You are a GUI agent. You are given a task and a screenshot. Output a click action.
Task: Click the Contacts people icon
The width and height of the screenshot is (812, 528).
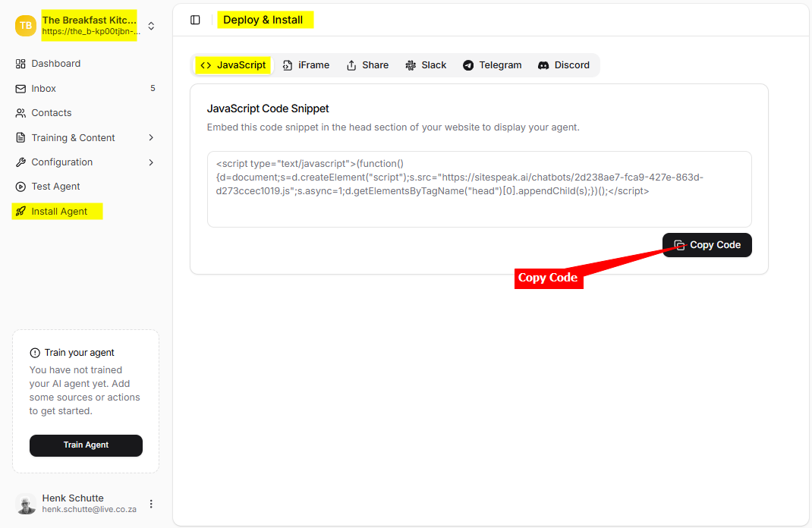point(20,113)
